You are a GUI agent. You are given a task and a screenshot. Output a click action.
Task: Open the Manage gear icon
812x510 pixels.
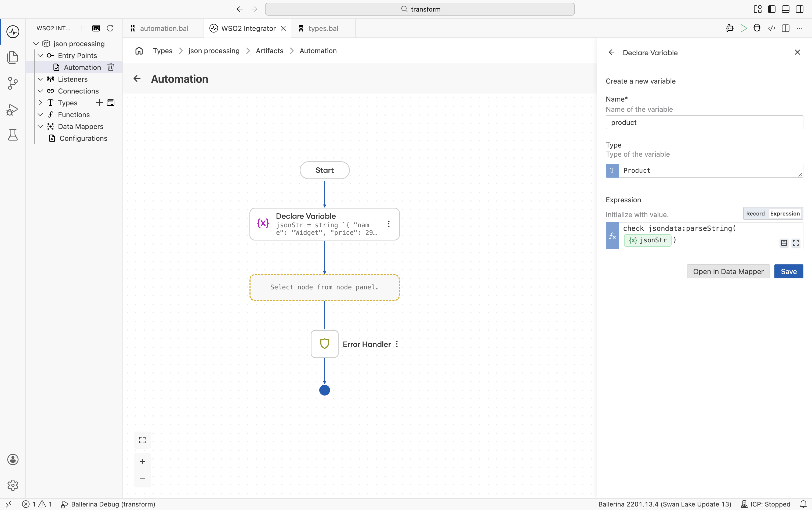coord(13,485)
